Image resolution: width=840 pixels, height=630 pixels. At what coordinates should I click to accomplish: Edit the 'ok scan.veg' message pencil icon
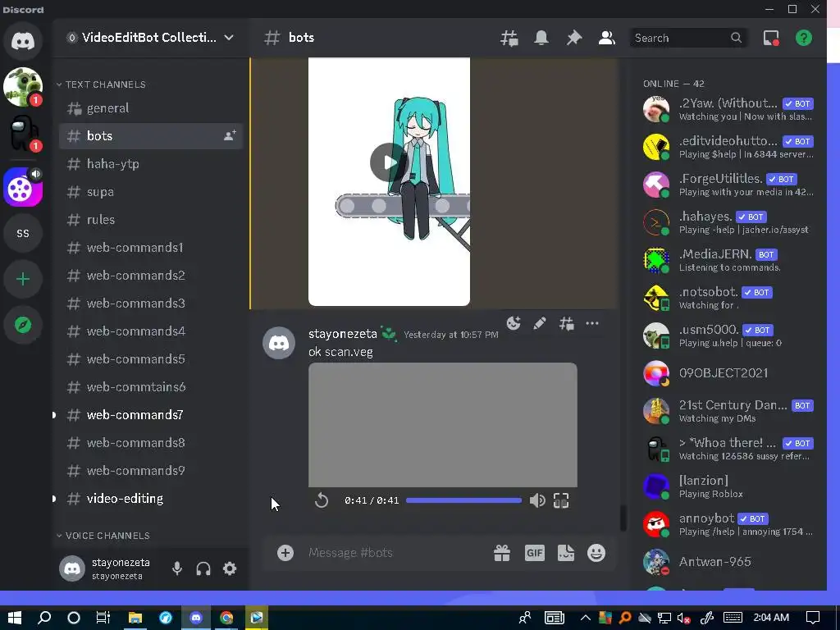point(540,323)
